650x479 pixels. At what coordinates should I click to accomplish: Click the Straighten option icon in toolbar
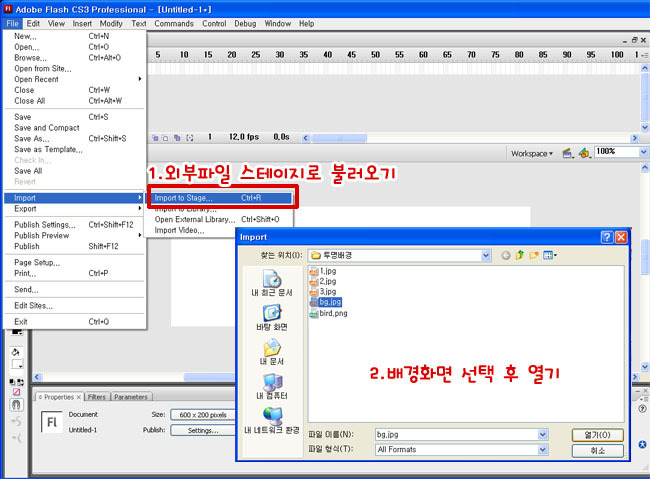(16, 438)
